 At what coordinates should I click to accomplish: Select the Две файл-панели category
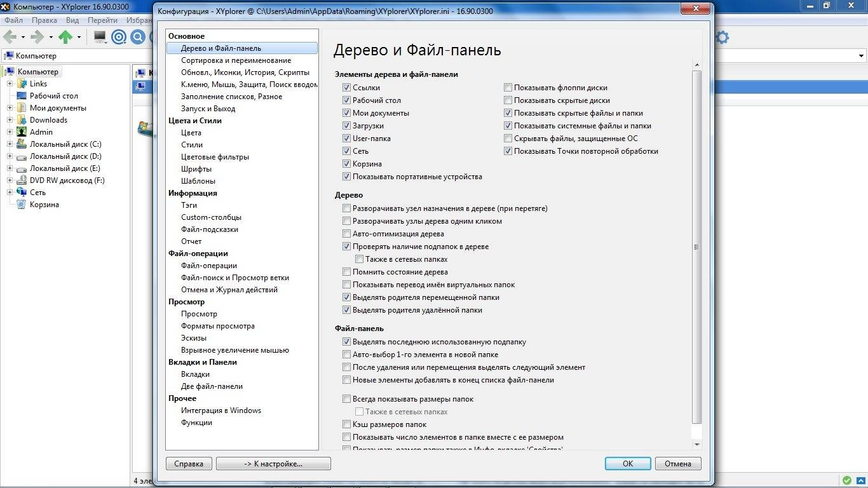(x=212, y=386)
